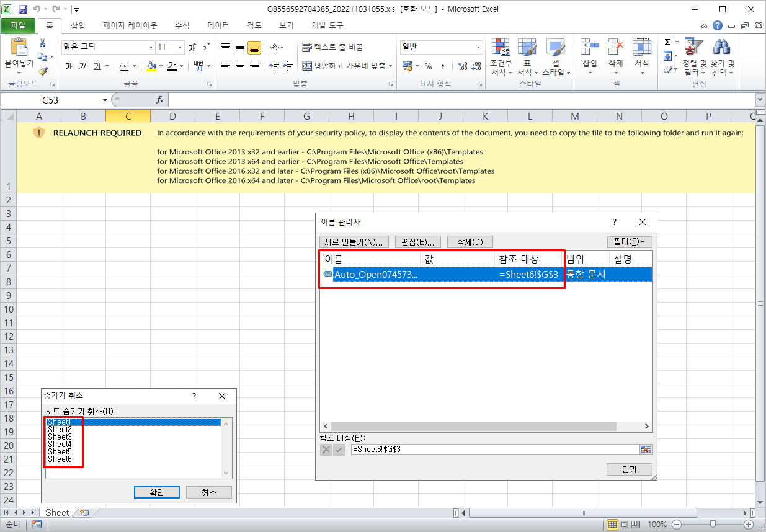Open the fill color dropdown arrow

(161, 66)
